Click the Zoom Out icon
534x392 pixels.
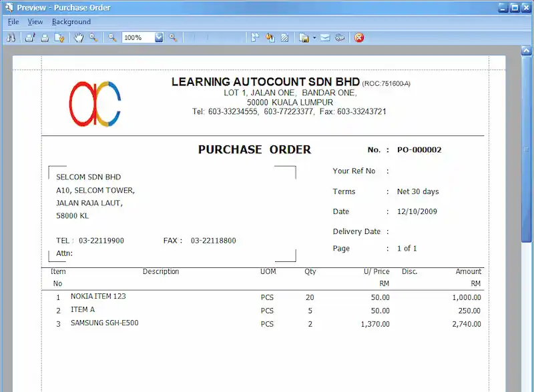point(112,37)
